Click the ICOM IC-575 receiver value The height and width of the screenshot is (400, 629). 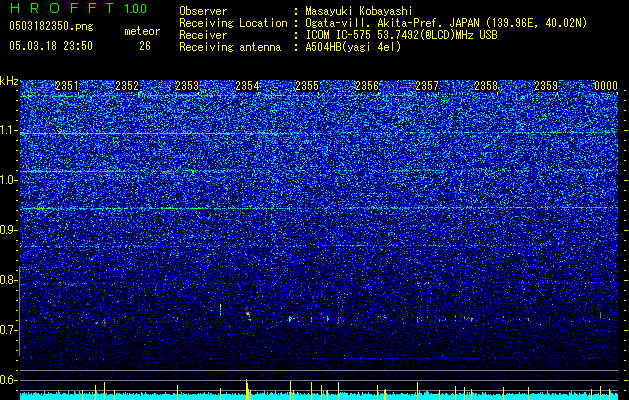tap(401, 35)
